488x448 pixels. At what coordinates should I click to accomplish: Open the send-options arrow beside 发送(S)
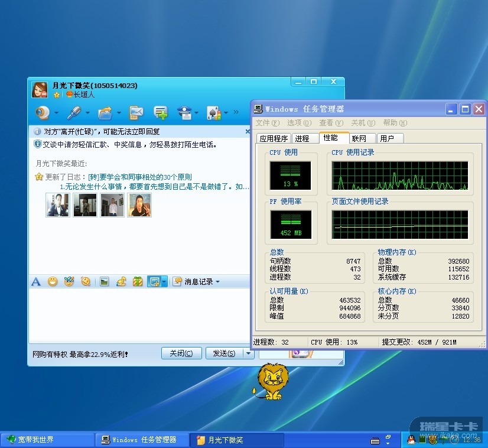pos(248,353)
